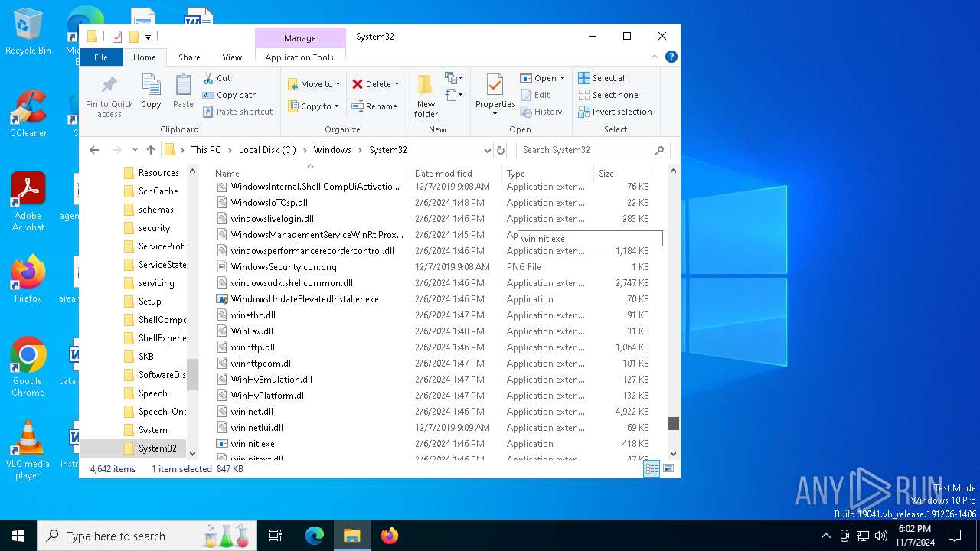Click Local Disk (C:) in the breadcrumb

pos(267,150)
